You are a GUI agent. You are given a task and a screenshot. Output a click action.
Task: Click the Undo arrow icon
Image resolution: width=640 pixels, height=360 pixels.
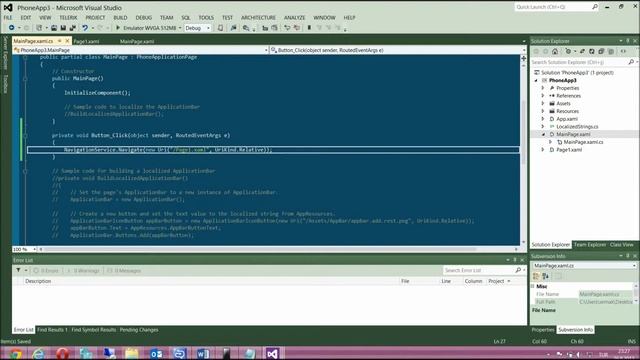coord(85,28)
